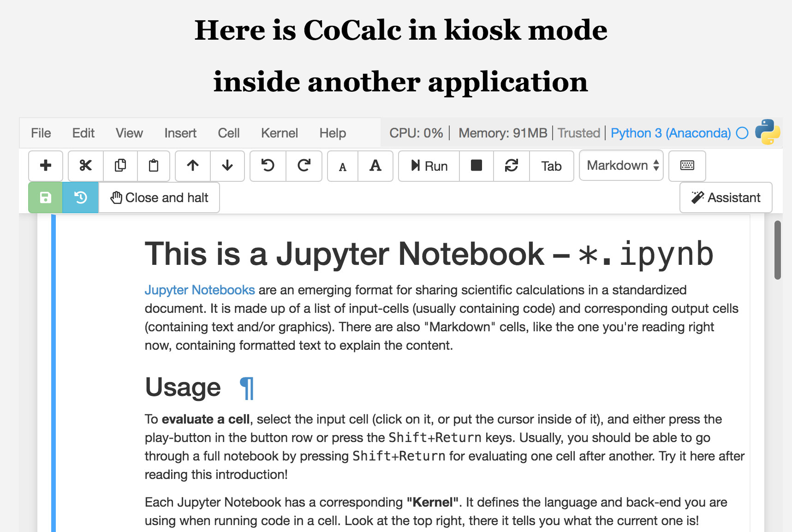The image size is (792, 532).
Task: Move cell down with arrow icon
Action: click(x=227, y=166)
